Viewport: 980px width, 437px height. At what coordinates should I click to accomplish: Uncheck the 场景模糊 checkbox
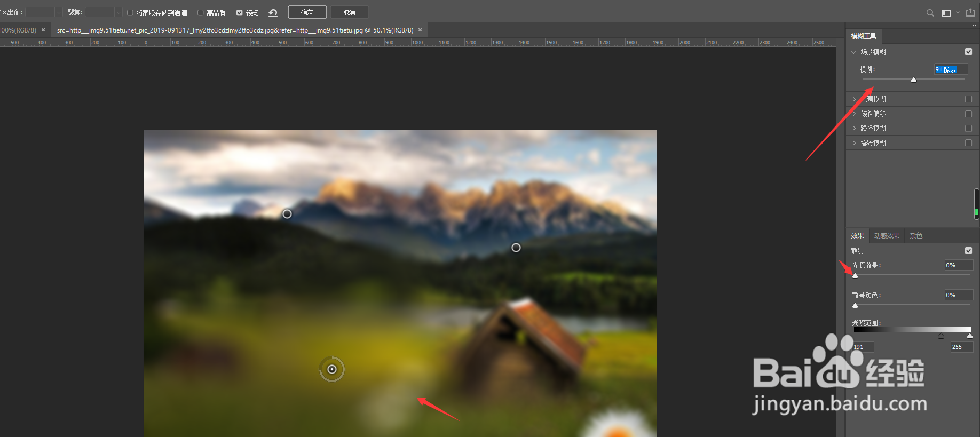[x=968, y=52]
